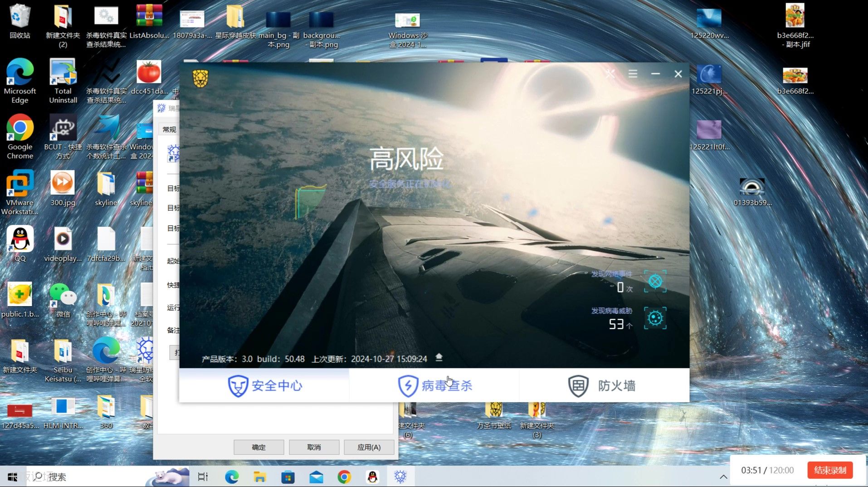Click product version 3.0 build text
Image resolution: width=868 pixels, height=487 pixels.
253,359
